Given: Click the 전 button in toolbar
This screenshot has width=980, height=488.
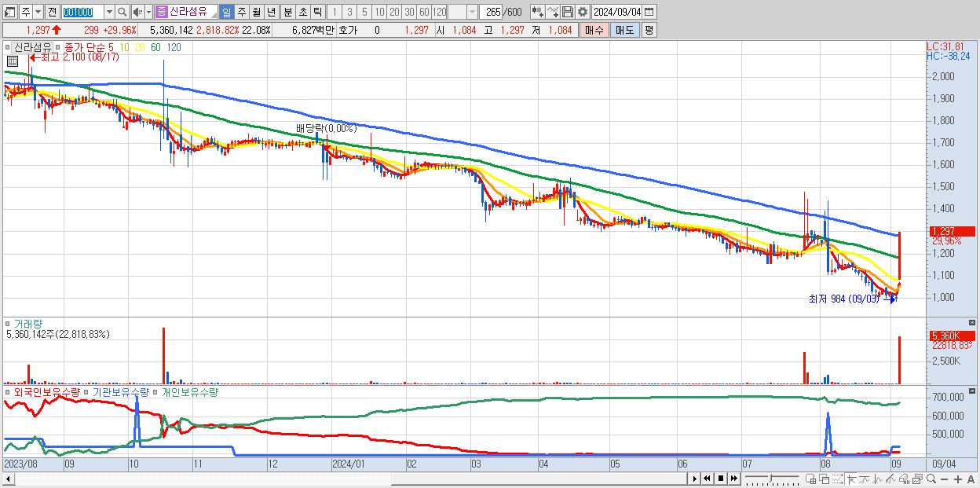Looking at the screenshot, I should pyautogui.click(x=52, y=13).
